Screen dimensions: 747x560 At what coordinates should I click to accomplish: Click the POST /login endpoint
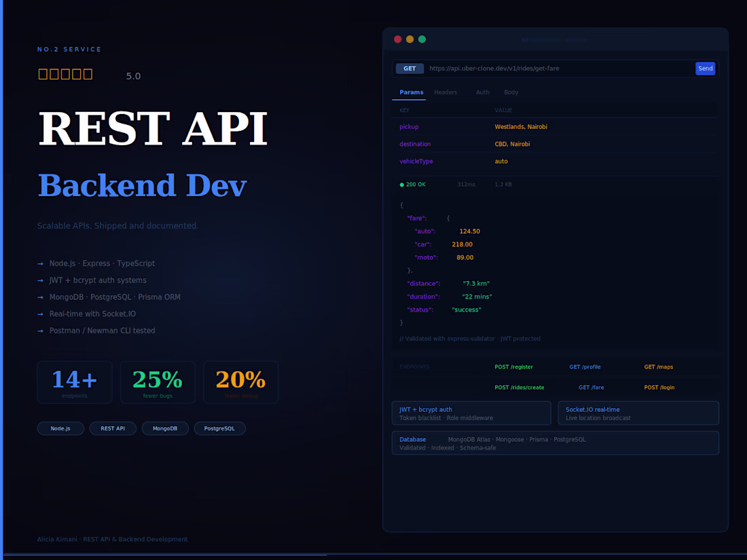[659, 388]
